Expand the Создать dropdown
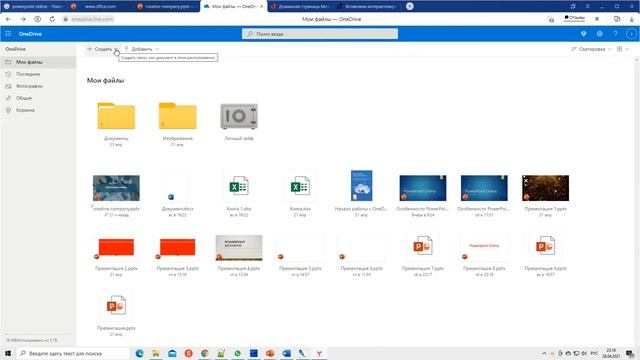 [103, 49]
